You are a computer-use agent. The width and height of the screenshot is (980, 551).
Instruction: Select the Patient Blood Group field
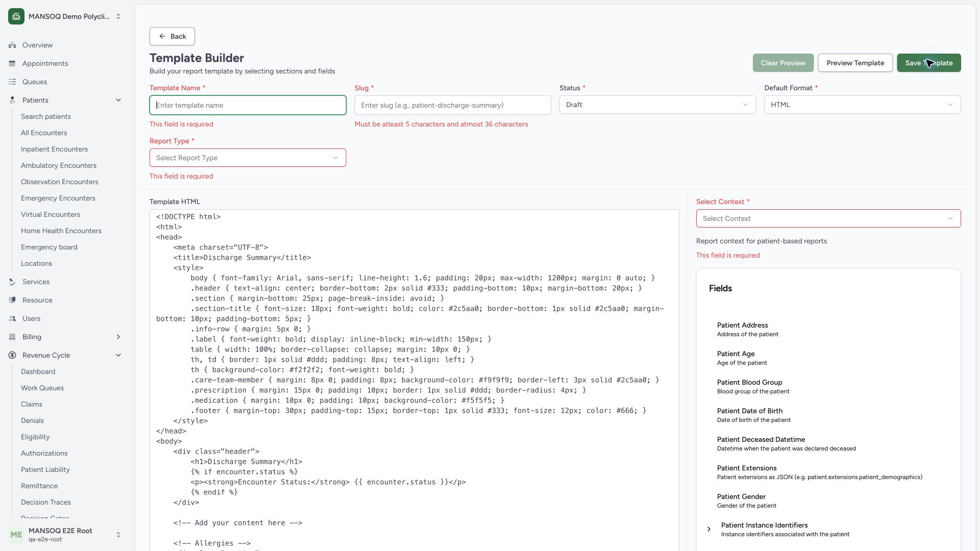753,387
